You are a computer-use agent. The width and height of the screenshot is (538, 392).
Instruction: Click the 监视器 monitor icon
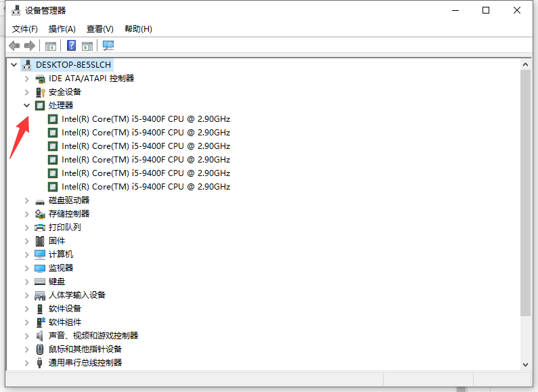pos(40,268)
